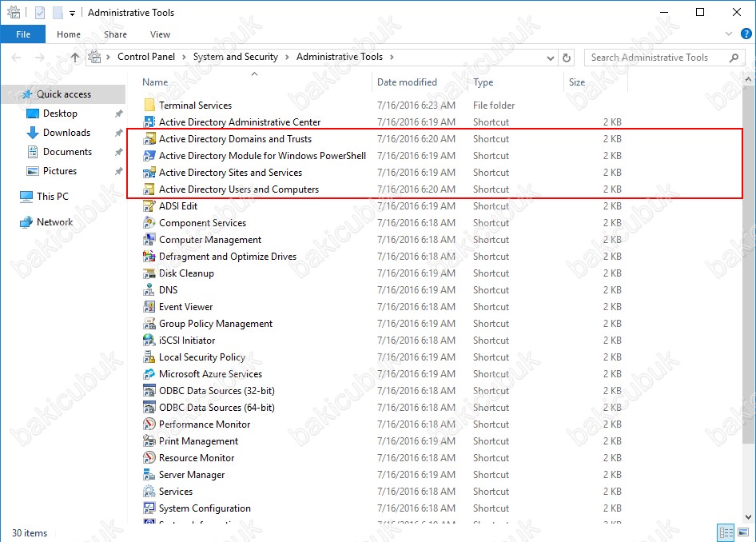Screen dimensions: 756x542
Task: Refresh the Administrative Tools folder
Action: click(567, 58)
